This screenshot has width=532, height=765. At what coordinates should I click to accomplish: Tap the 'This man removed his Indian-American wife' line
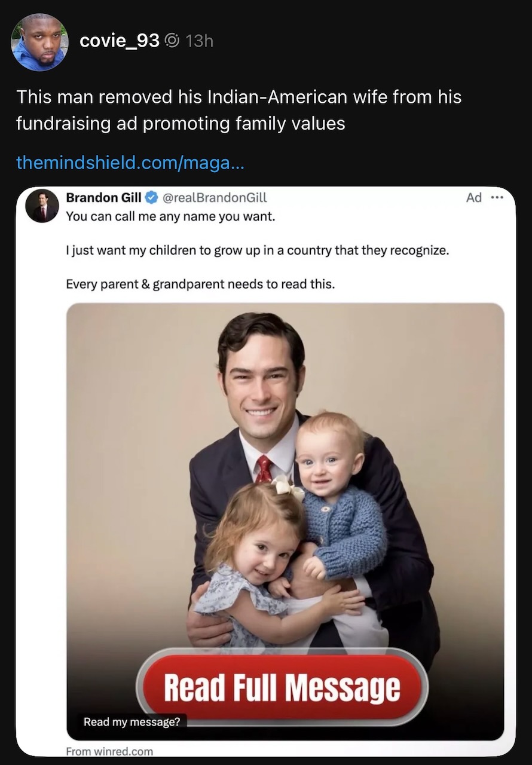point(239,97)
